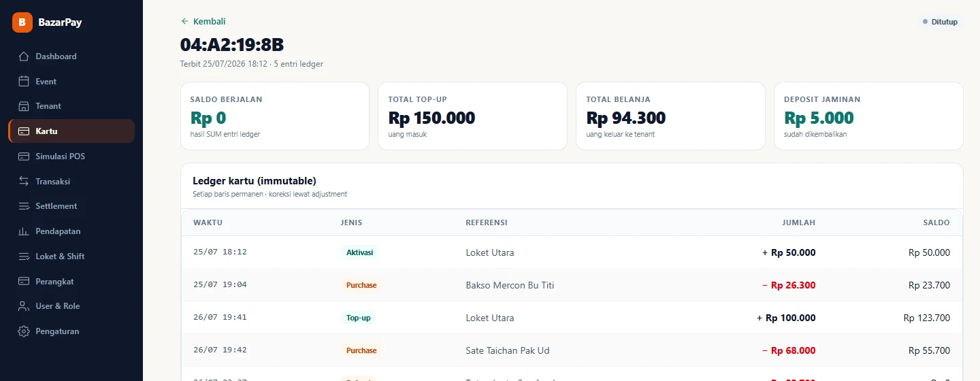Open Pengaturan in sidebar
The height and width of the screenshot is (381, 980).
tap(71, 331)
